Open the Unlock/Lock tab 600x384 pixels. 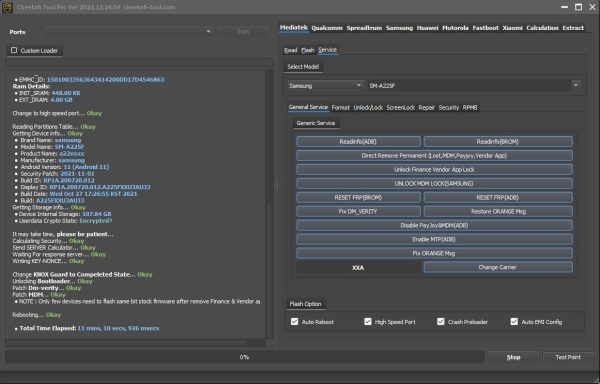coord(368,107)
